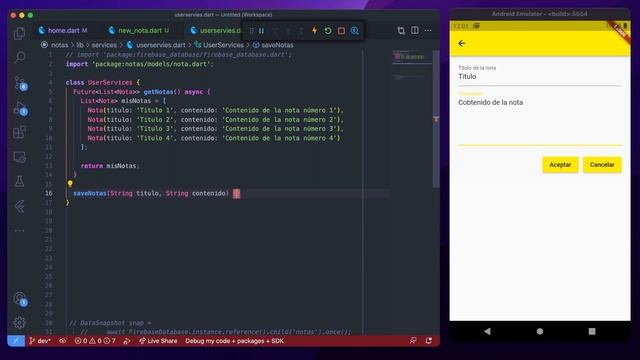
Task: Tap the Aceptar button in emulator
Action: click(560, 165)
